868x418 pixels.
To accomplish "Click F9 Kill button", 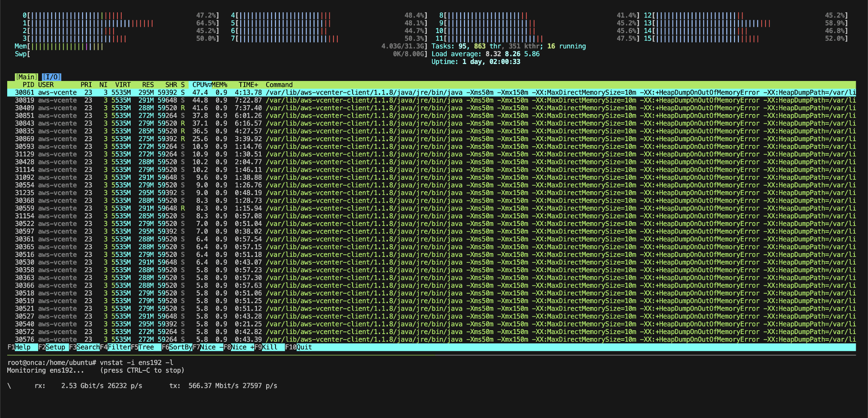I will pos(270,347).
